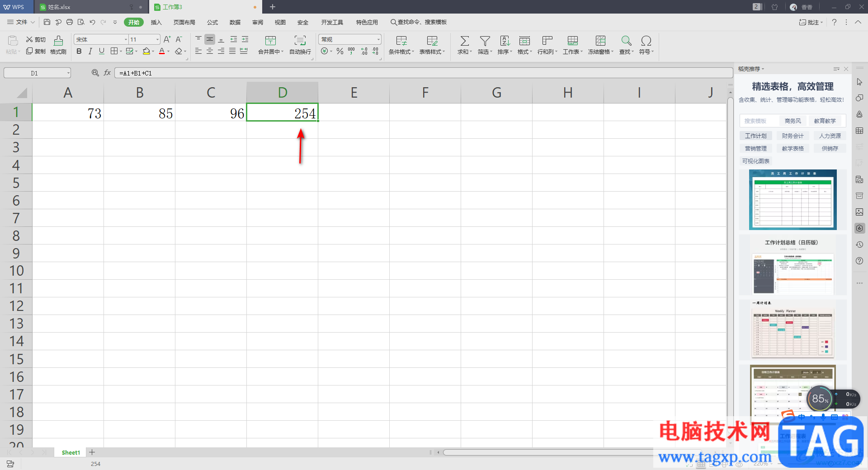This screenshot has width=868, height=470.
Task: Decrease font size with A- icon
Action: 179,39
